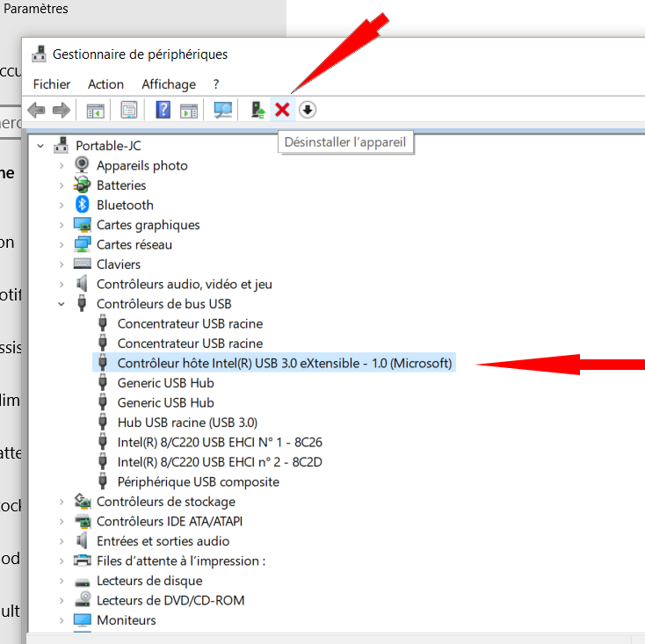The image size is (645, 644).
Task: Select the second Generic USB Hub
Action: 166,402
